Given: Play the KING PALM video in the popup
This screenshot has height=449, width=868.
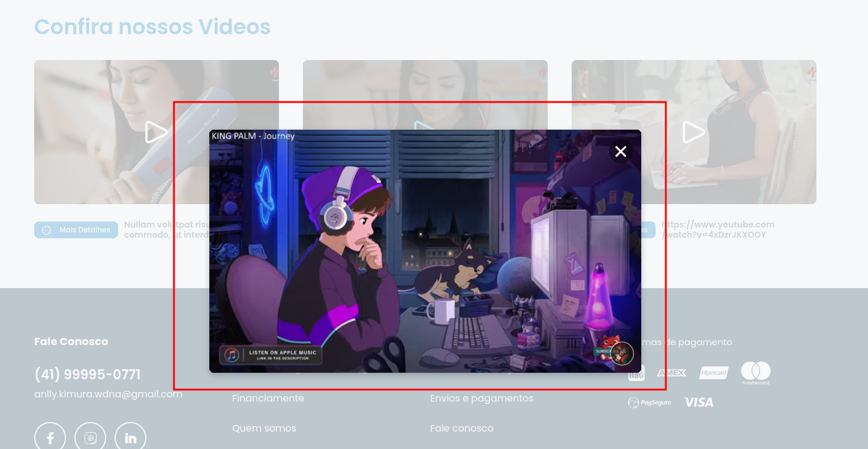Looking at the screenshot, I should tap(425, 251).
